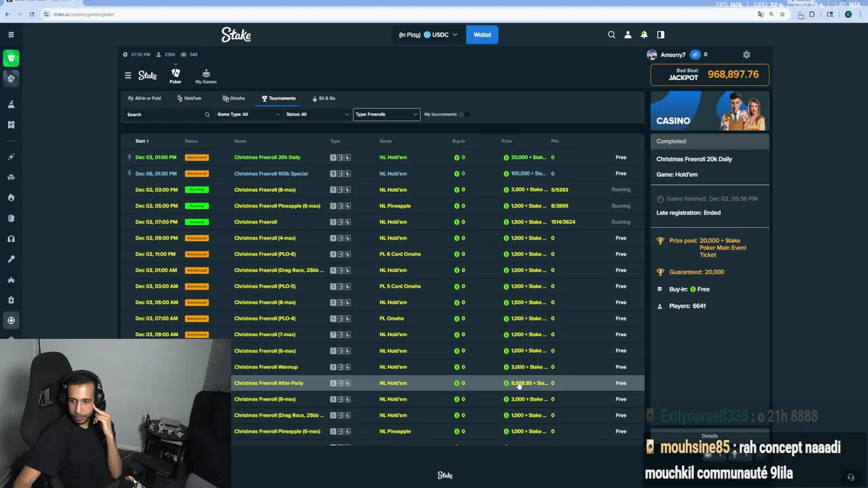Image resolution: width=868 pixels, height=488 pixels.
Task: Click the pin icon on 100k Special row
Action: tap(129, 174)
